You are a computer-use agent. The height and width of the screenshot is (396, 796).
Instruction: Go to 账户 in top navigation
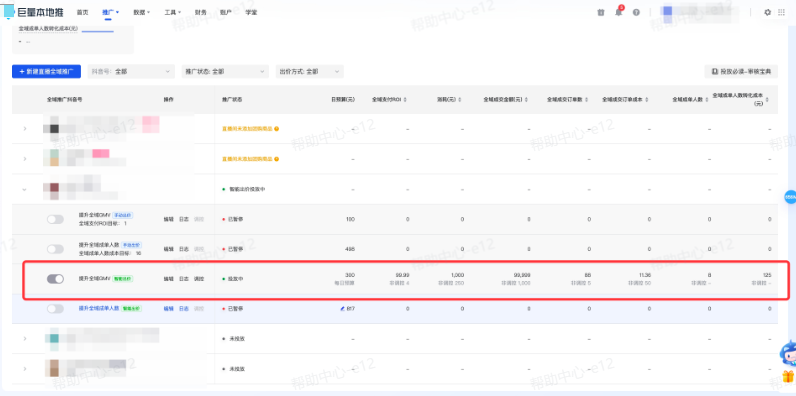[226, 12]
